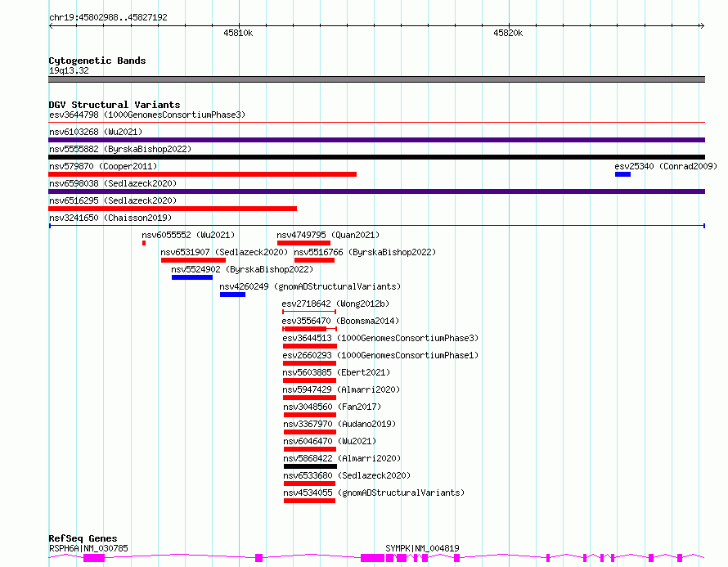Viewport: 728px width, 567px height.
Task: Click the nsv3367970 (Audano2019) label
Action: pyautogui.click(x=339, y=424)
